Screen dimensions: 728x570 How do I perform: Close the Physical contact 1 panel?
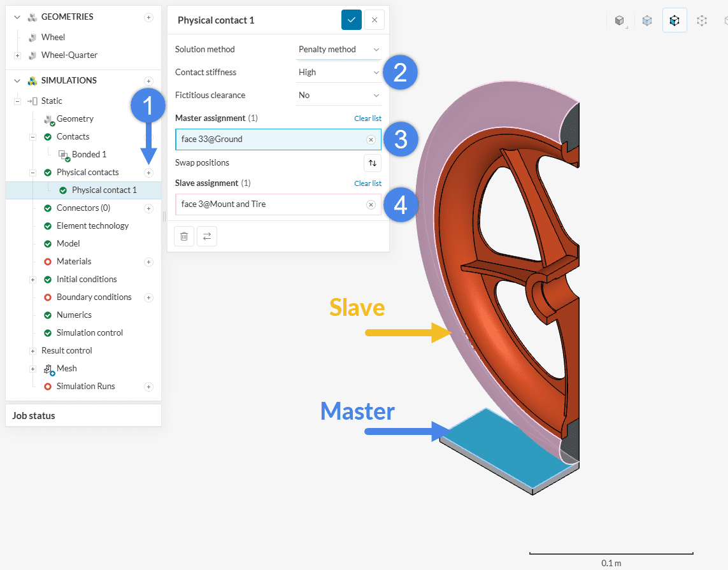[x=375, y=20]
